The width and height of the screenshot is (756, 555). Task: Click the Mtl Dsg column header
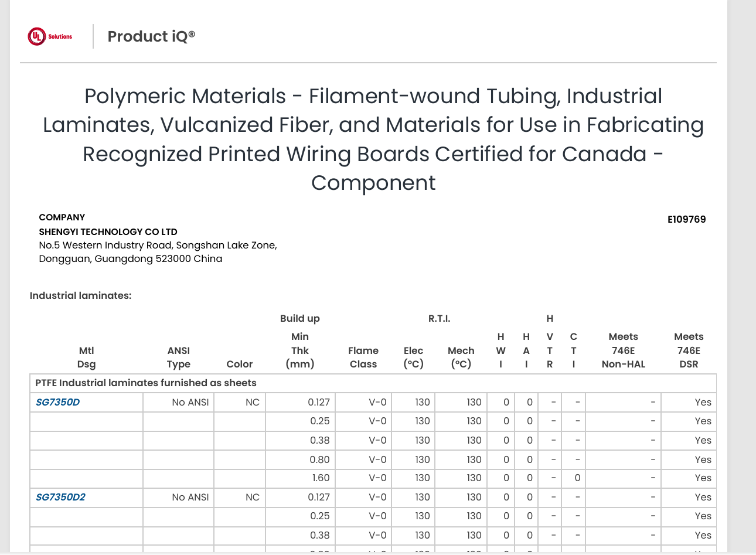[86, 357]
